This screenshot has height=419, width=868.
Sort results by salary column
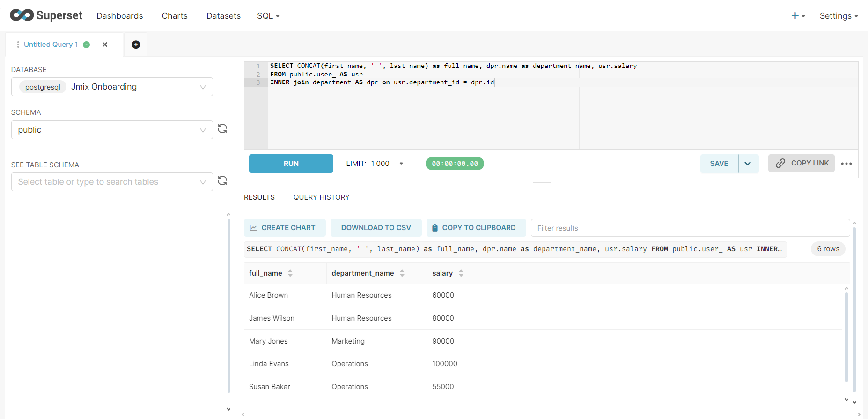(461, 273)
